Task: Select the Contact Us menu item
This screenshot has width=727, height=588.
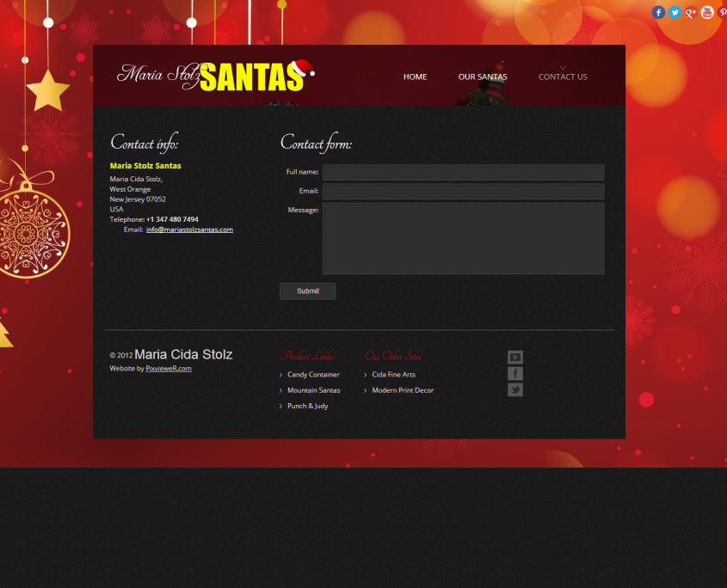Action: click(x=563, y=77)
